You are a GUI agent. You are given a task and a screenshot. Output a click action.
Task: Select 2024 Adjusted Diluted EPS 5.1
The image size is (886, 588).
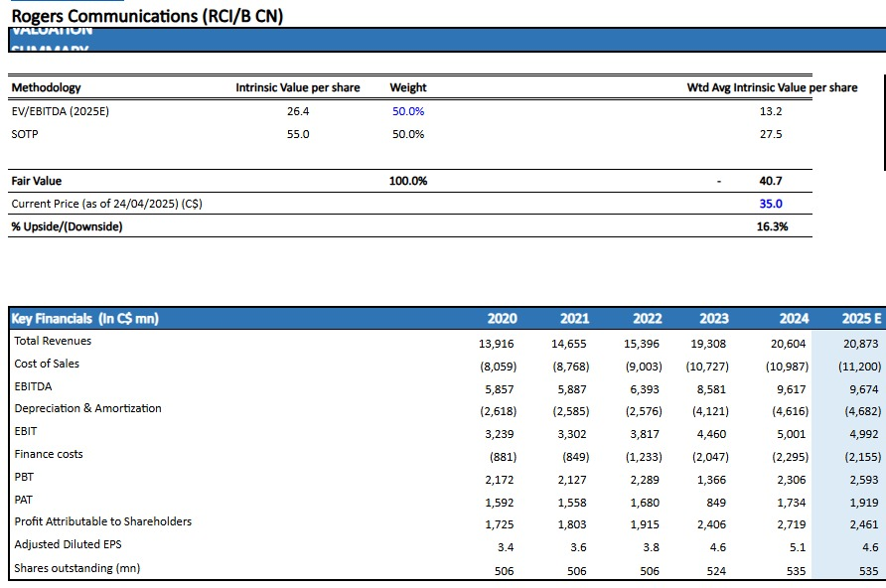click(798, 547)
